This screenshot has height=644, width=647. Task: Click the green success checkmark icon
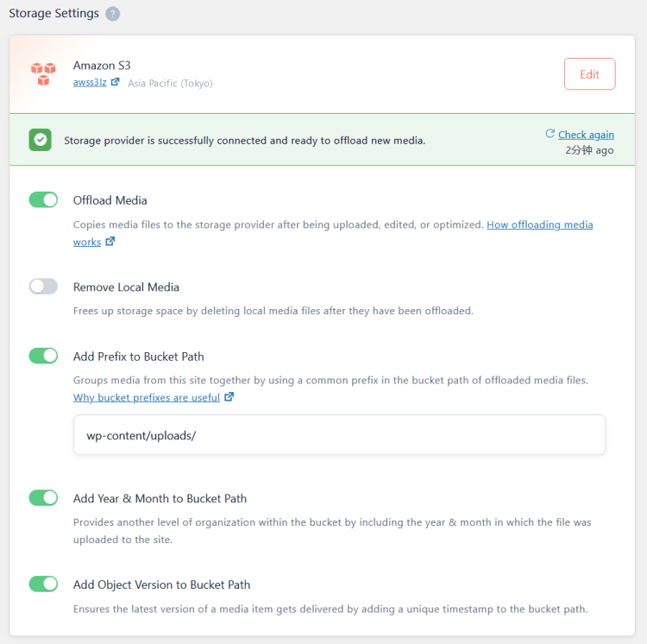(40, 140)
